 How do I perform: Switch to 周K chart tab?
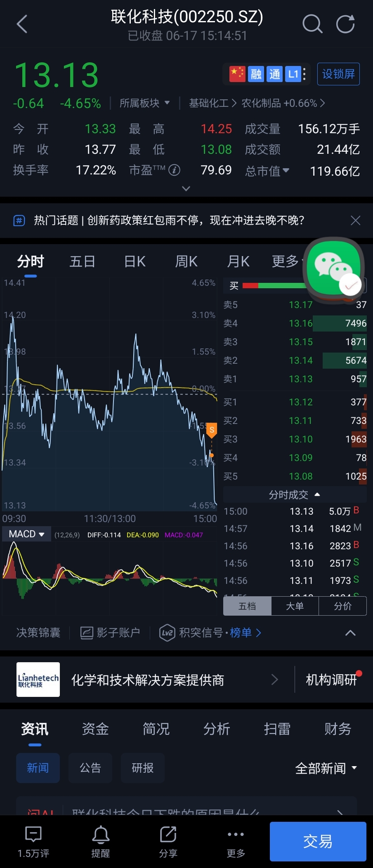186,261
